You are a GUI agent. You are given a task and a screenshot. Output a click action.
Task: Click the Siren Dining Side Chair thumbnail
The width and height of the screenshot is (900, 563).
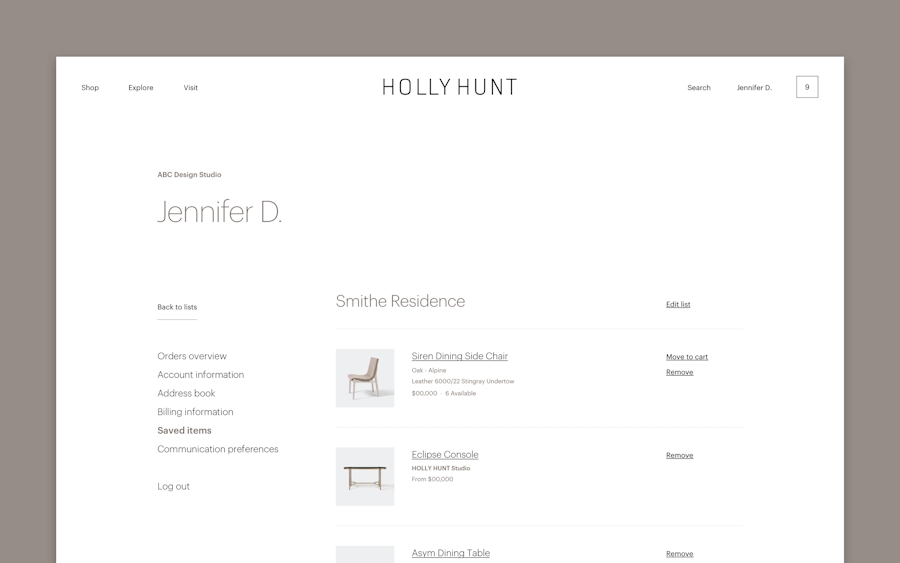(365, 378)
